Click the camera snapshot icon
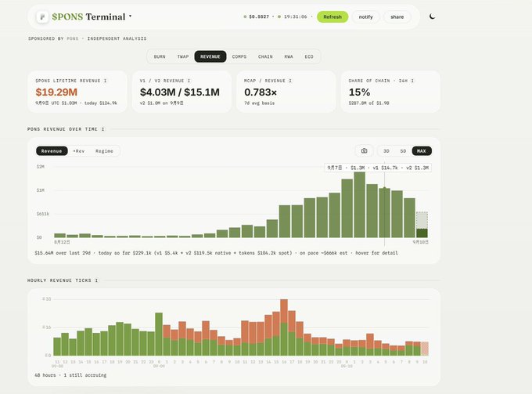 tap(364, 151)
